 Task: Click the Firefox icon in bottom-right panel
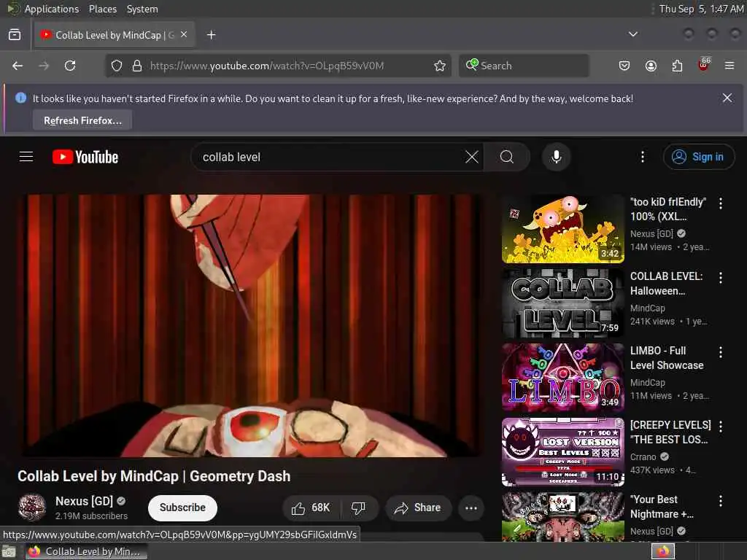coord(662,551)
